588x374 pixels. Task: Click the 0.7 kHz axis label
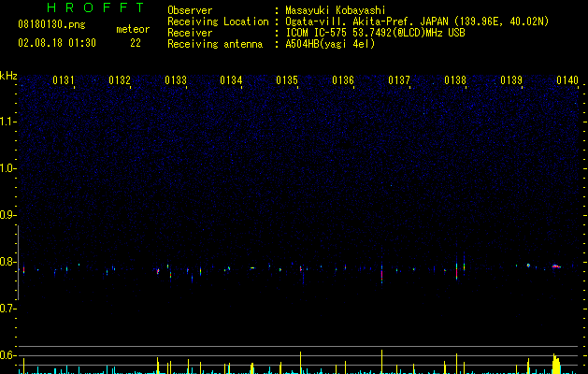[x=7, y=309]
